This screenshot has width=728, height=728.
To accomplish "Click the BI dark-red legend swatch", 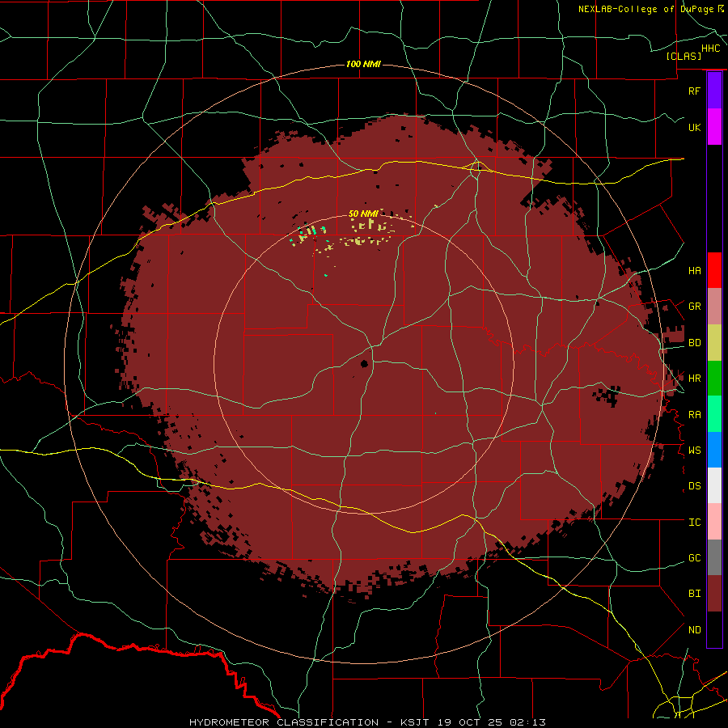I will (x=714, y=594).
